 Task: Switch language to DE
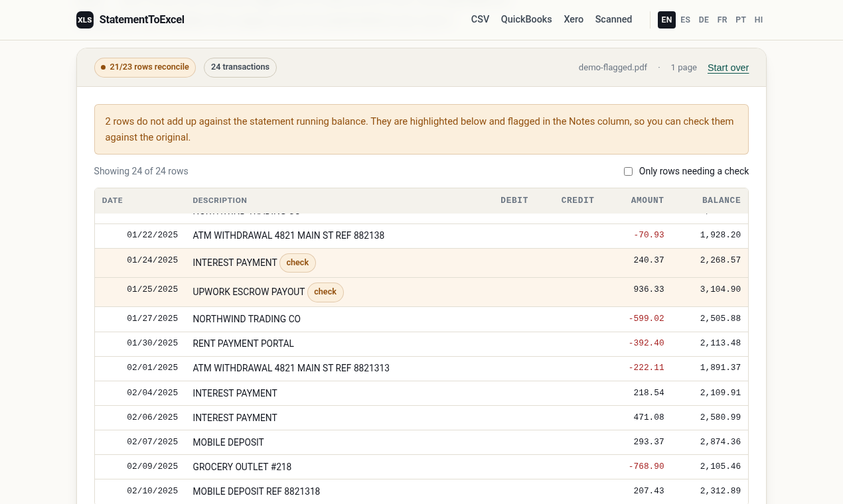704,20
